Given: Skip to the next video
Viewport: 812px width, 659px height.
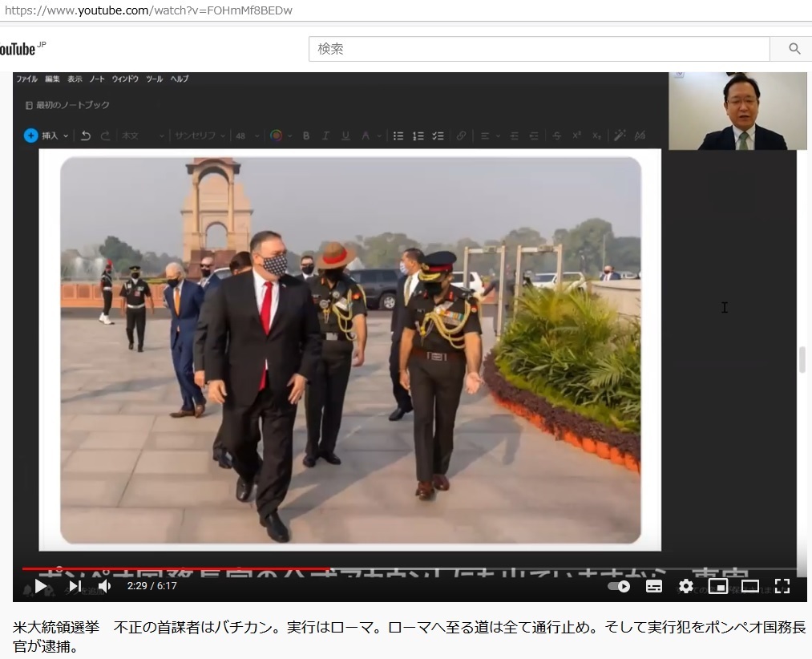Looking at the screenshot, I should (x=75, y=587).
